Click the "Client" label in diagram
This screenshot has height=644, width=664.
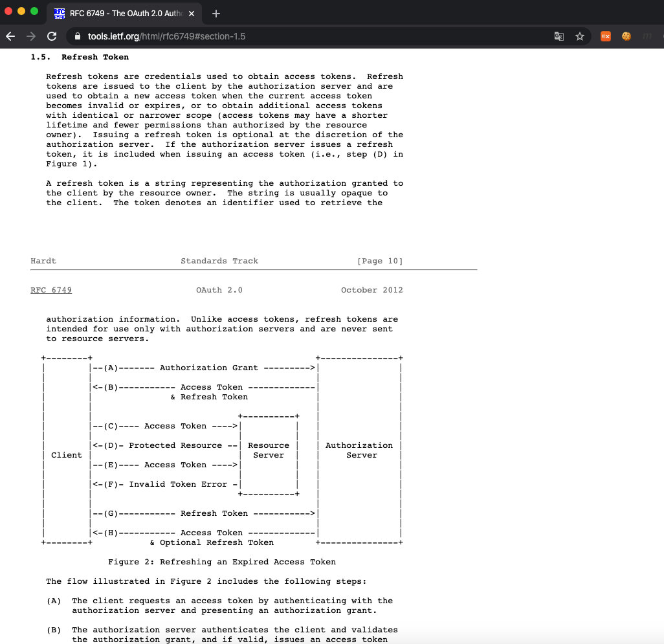point(67,455)
